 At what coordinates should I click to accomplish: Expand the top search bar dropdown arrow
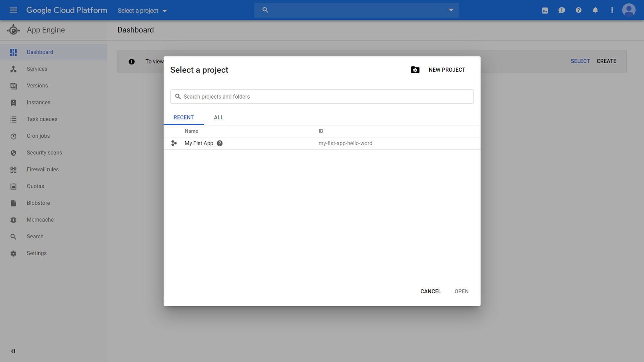(x=451, y=10)
